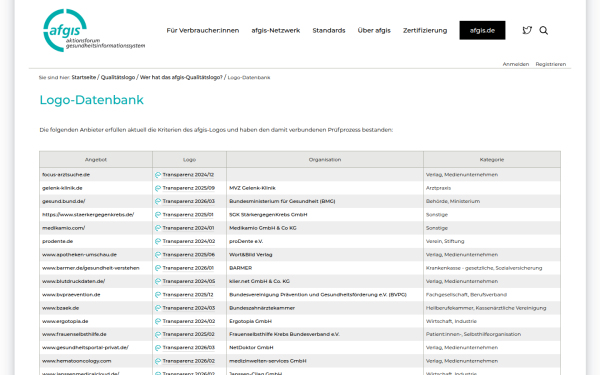Viewport: 600px width, 375px height.
Task: Click 'MVZ Gelenk-Klinik' organisation cell
Action: point(252,188)
